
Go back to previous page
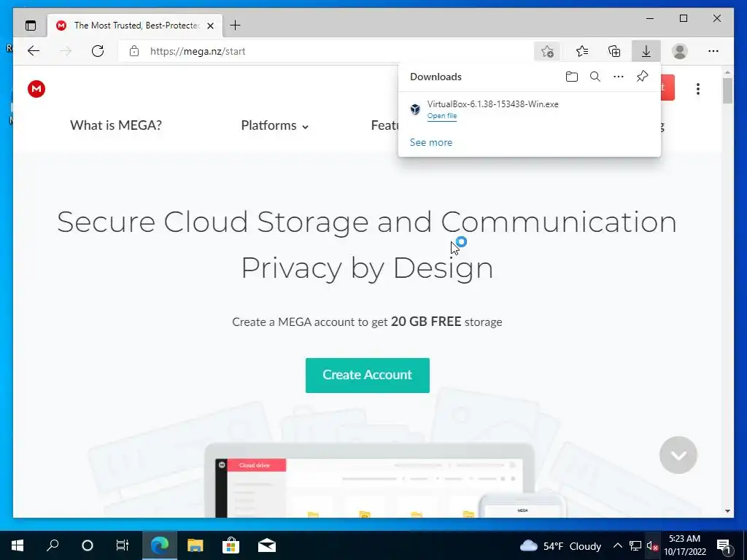coord(34,51)
